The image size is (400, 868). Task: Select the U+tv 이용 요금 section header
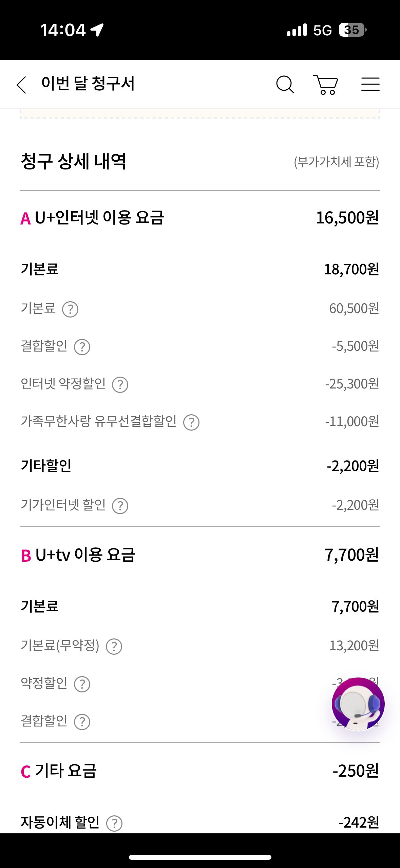pyautogui.click(x=85, y=555)
